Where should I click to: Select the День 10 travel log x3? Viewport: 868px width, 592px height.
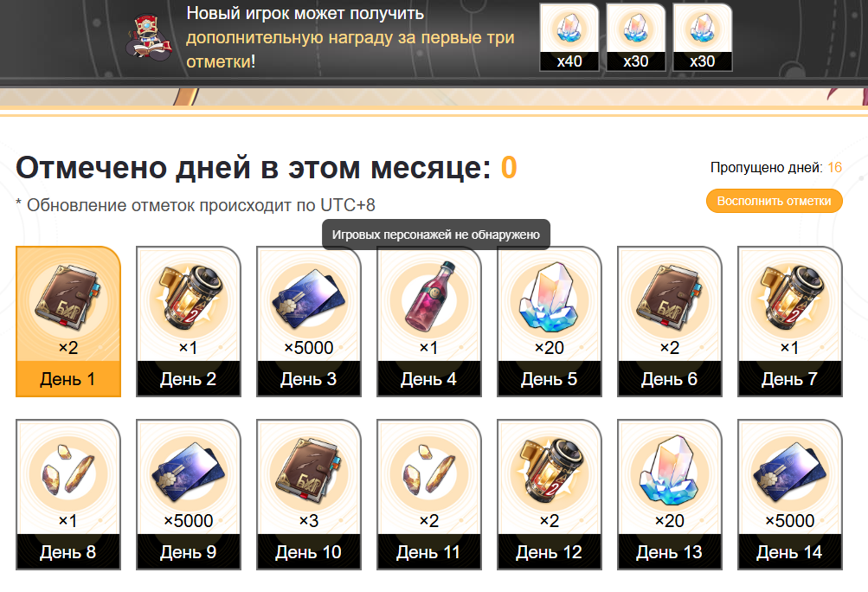click(309, 494)
